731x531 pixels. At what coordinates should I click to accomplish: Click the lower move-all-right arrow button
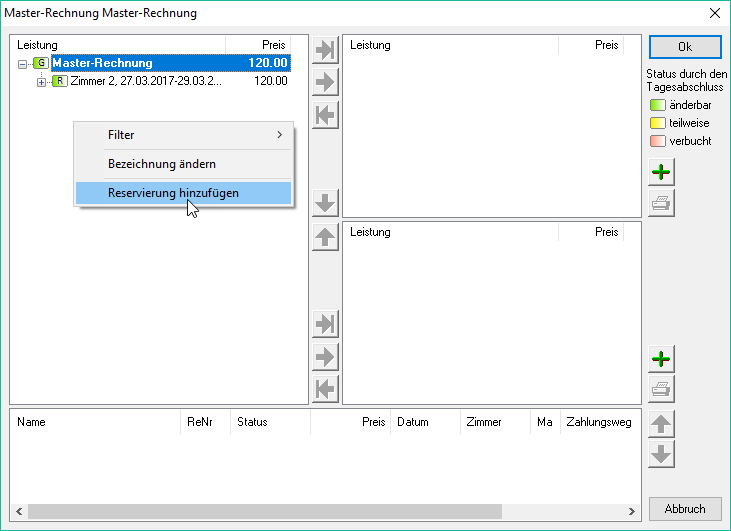[x=325, y=324]
